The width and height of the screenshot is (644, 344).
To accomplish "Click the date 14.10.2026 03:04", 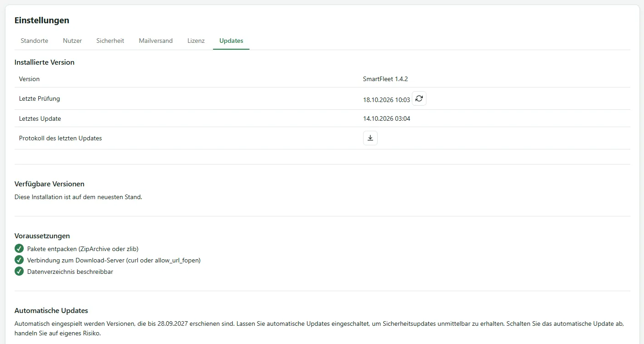I will pos(386,118).
